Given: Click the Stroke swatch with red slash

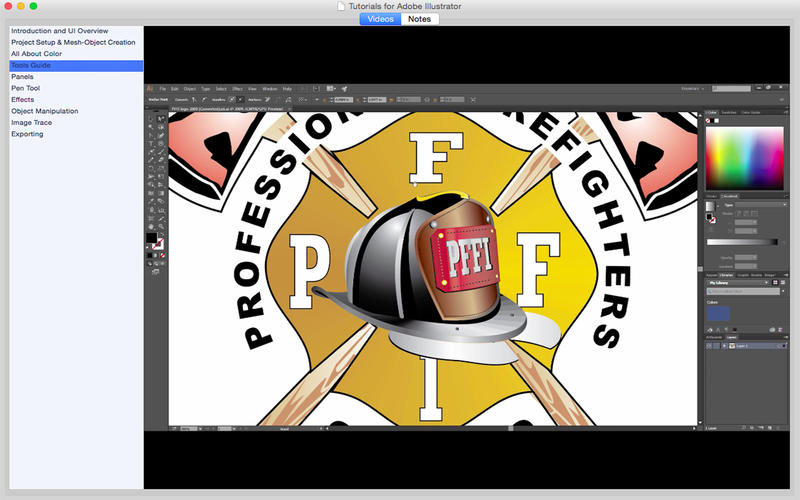Looking at the screenshot, I should pos(158,244).
